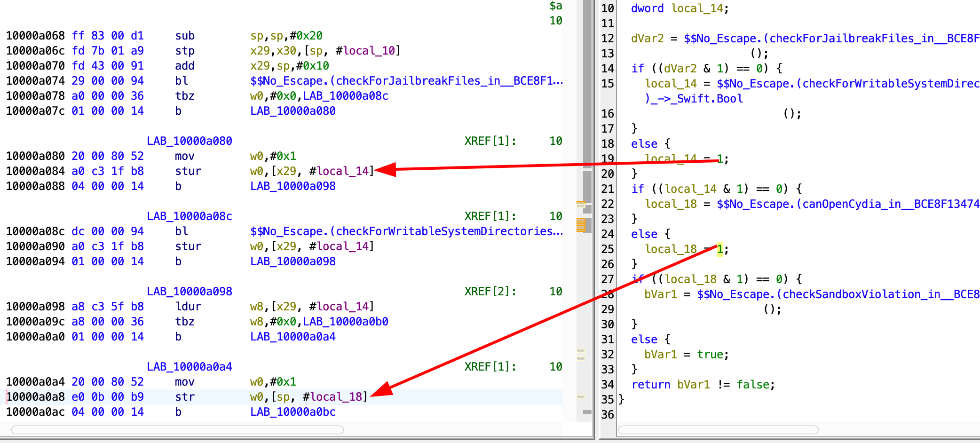
Task: Click the decompiler horizontal scrollbar
Action: 718,430
